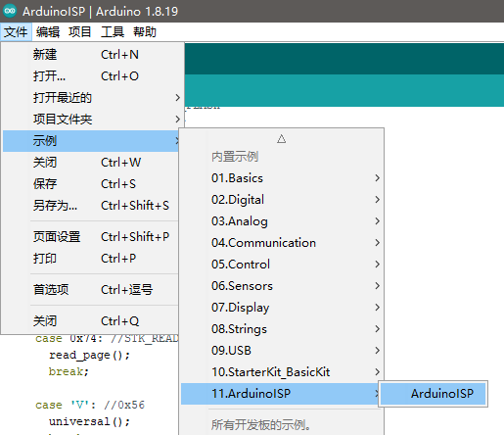Expand 02.Digital examples
This screenshot has width=504, height=435.
(x=282, y=200)
